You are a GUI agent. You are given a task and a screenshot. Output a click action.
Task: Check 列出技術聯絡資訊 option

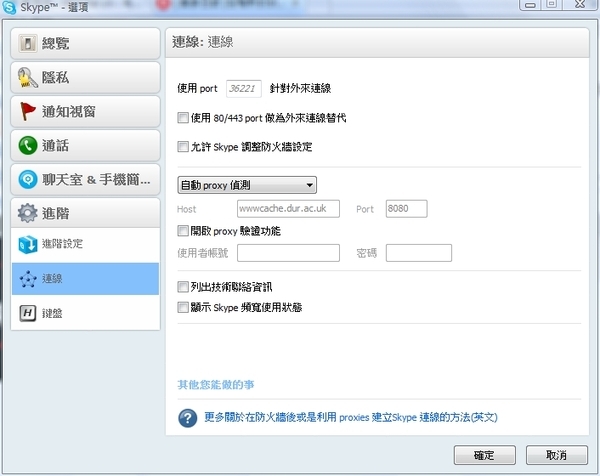pos(183,287)
